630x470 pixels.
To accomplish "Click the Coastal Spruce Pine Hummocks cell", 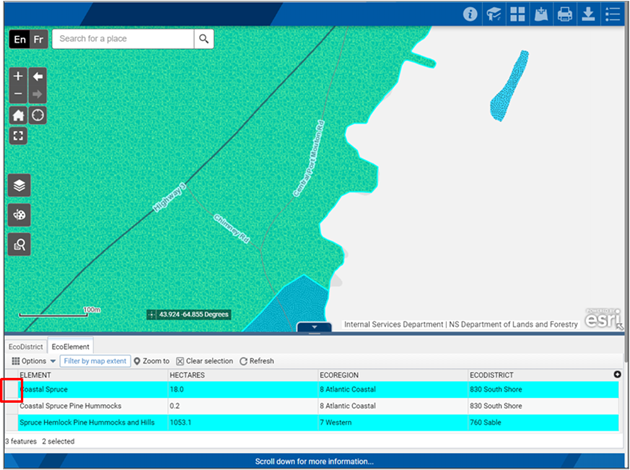I will [x=93, y=406].
